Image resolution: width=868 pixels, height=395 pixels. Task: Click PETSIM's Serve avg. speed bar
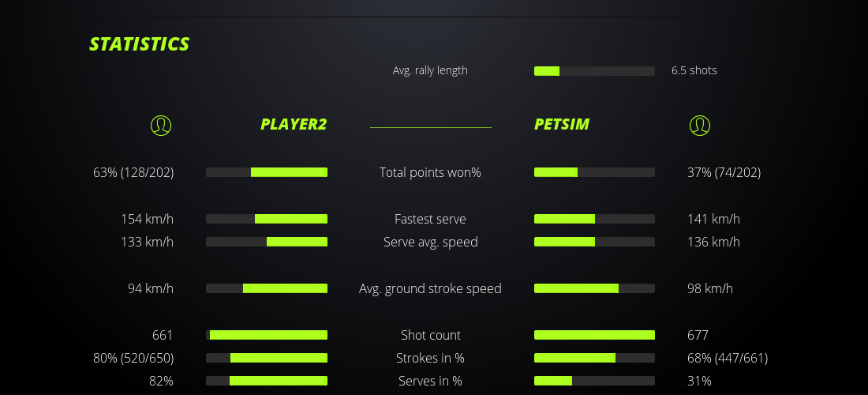(x=594, y=242)
